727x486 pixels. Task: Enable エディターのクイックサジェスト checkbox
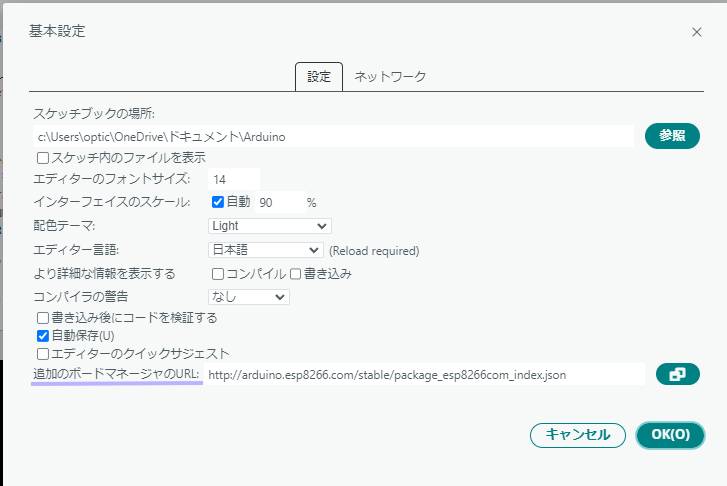pyautogui.click(x=43, y=354)
